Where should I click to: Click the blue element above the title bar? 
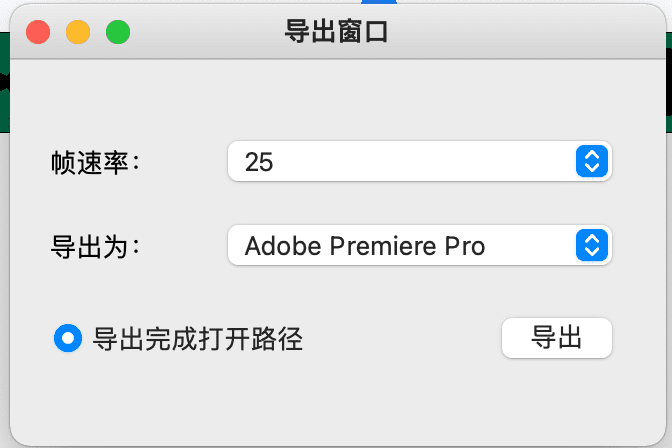pyautogui.click(x=379, y=2)
